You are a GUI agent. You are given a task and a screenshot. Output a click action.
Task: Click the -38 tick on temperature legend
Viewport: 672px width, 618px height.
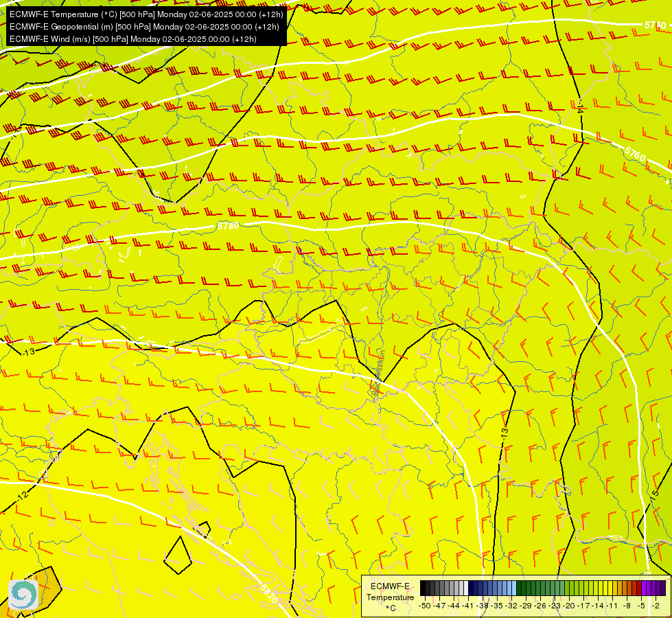point(483,606)
